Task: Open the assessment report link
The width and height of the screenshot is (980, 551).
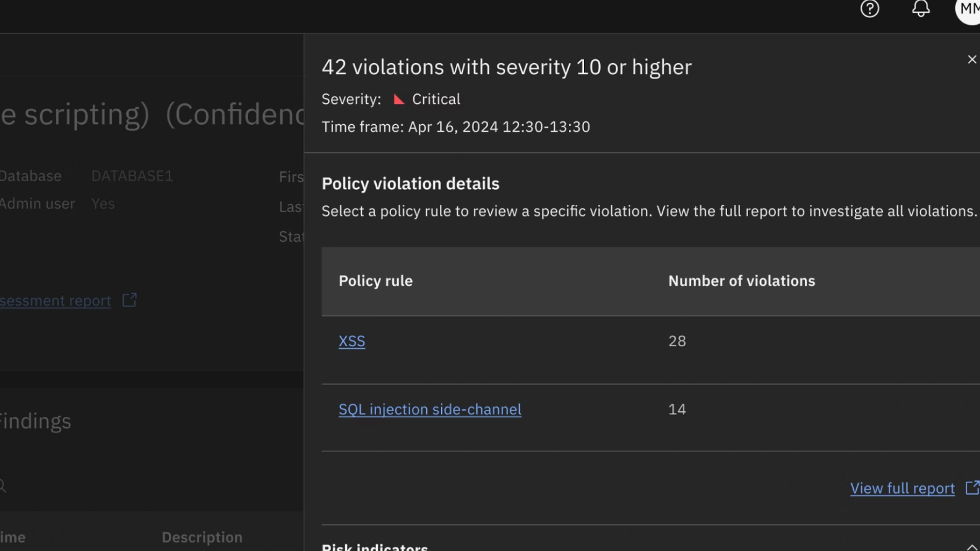Action: (55, 301)
